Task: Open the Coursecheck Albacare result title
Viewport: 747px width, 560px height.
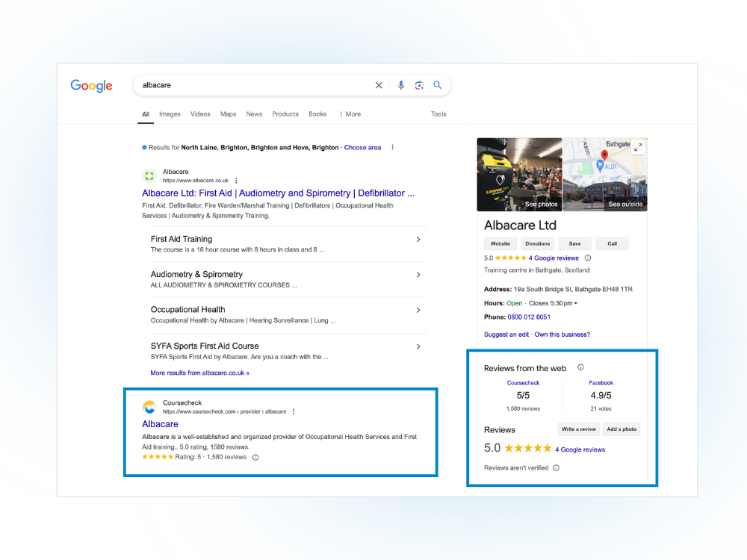Action: point(160,424)
